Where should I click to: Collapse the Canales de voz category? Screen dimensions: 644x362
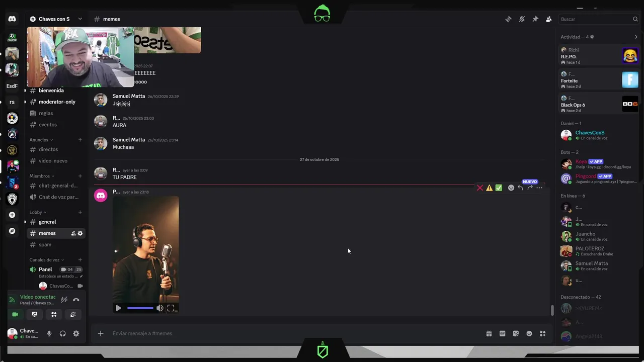pos(47,260)
